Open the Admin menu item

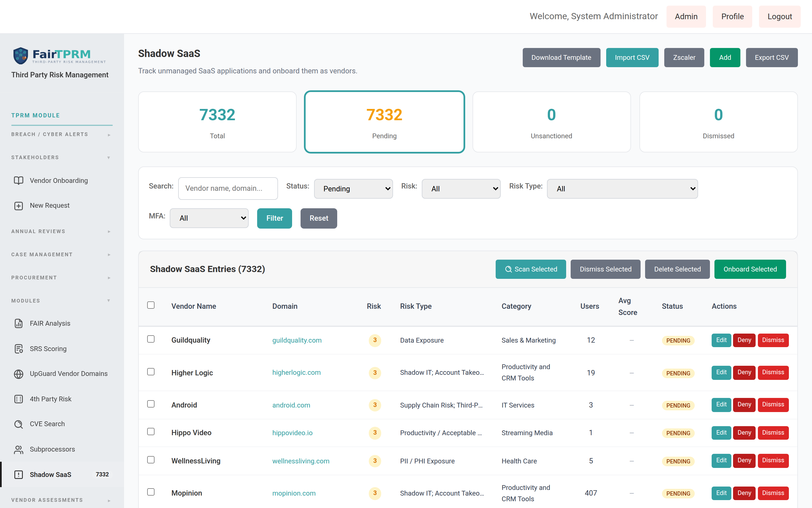pos(686,16)
